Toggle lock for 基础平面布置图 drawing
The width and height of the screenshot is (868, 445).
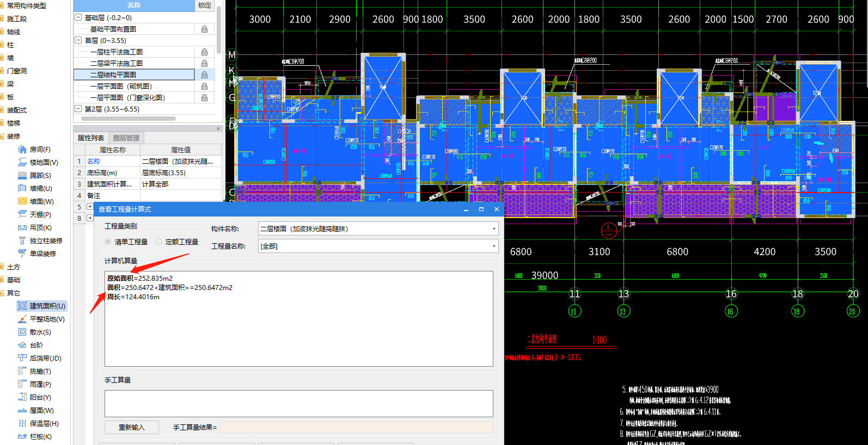click(204, 29)
